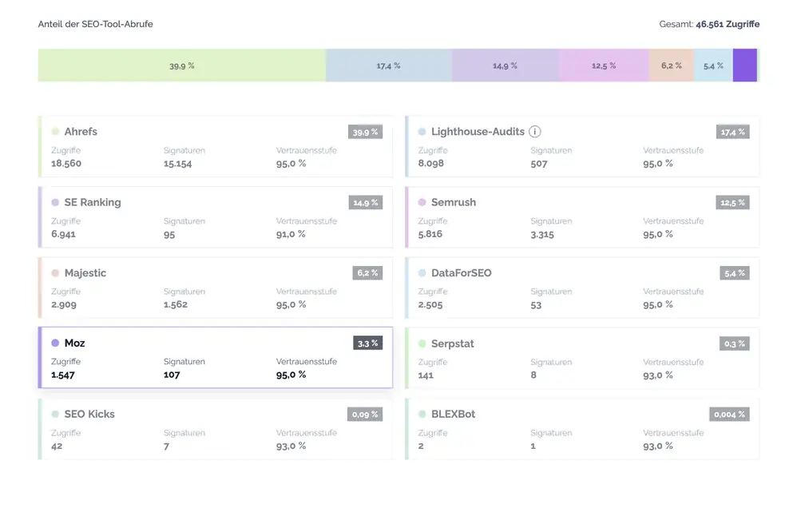The height and width of the screenshot is (532, 789).
Task: Click the 5,4 % badge on DataForSEO
Action: tap(735, 273)
